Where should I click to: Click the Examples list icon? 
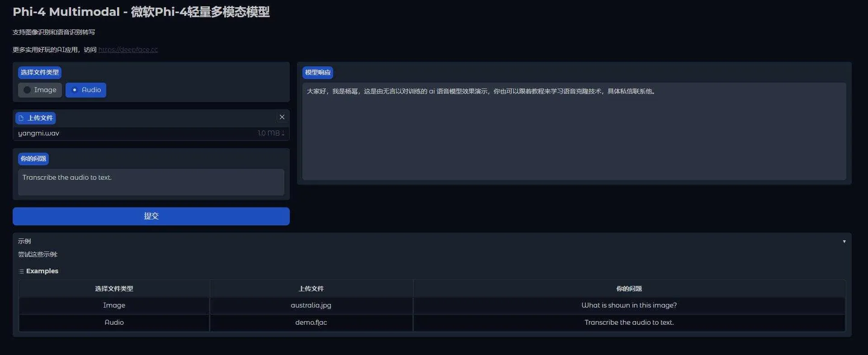click(x=21, y=271)
